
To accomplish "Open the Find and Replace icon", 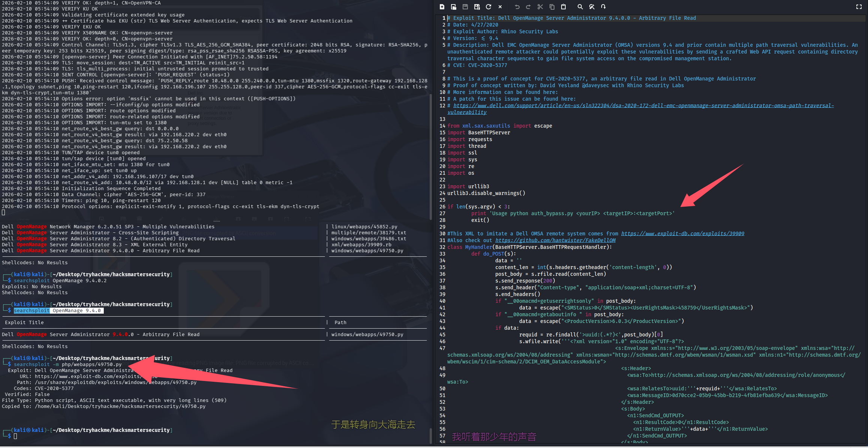I will (x=592, y=7).
